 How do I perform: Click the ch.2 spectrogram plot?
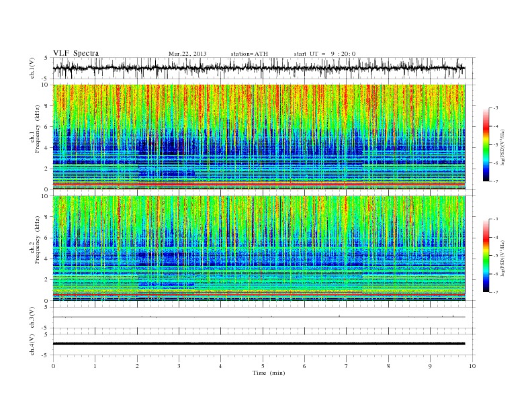tap(259, 248)
